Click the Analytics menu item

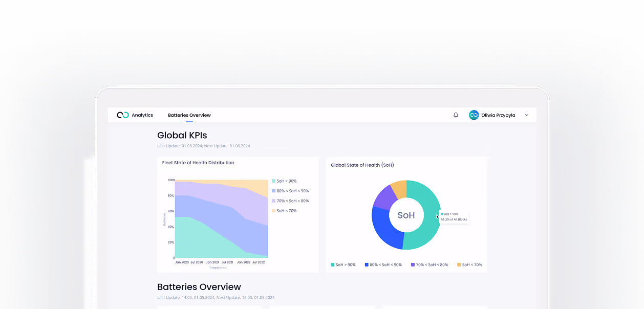[141, 115]
